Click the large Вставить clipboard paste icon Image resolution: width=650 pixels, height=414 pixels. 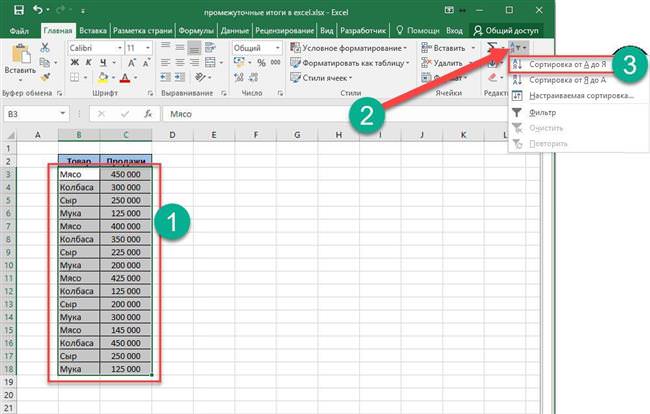tap(20, 54)
